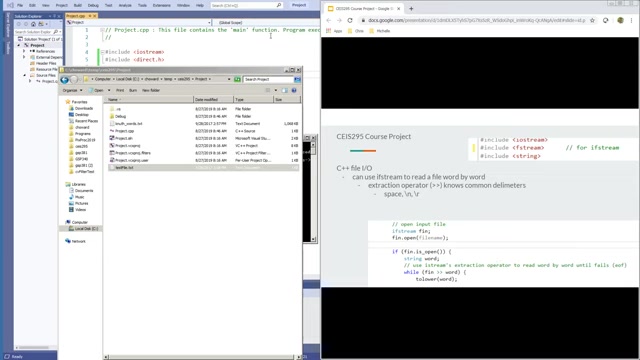Click the Print button in Explorer toolbar
The height and width of the screenshot is (360, 640).
[x=120, y=90]
